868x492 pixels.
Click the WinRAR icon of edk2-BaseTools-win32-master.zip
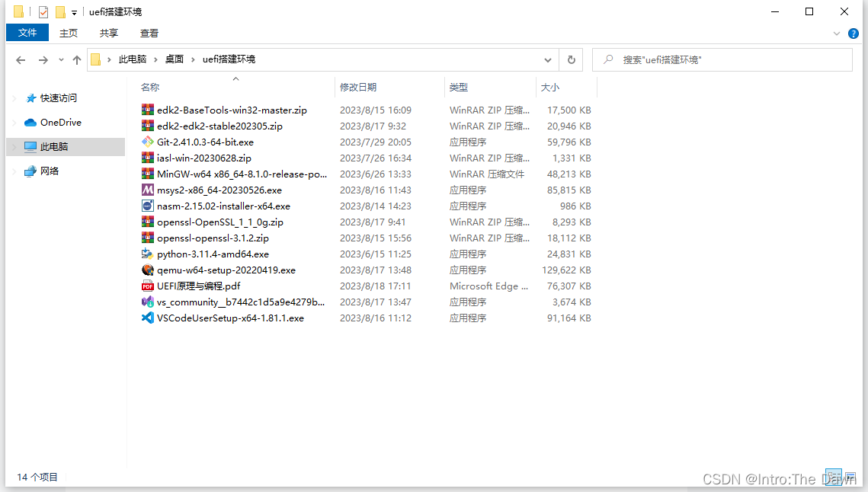point(147,110)
